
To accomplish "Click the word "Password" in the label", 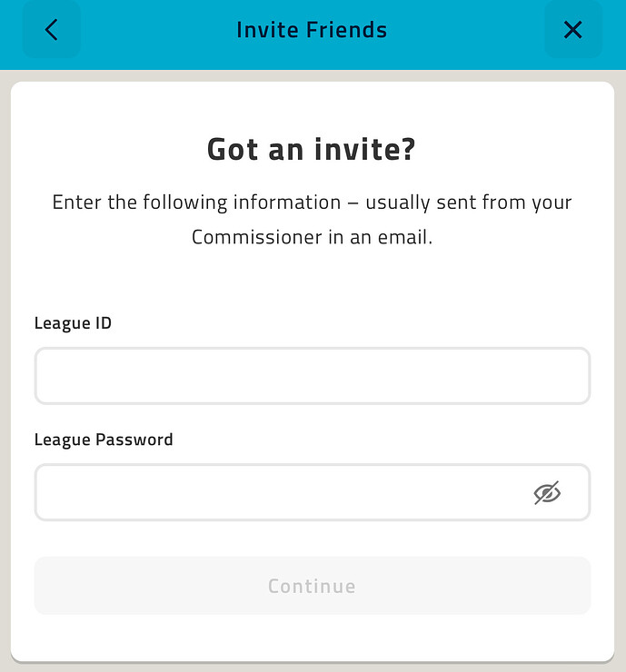I will point(134,440).
